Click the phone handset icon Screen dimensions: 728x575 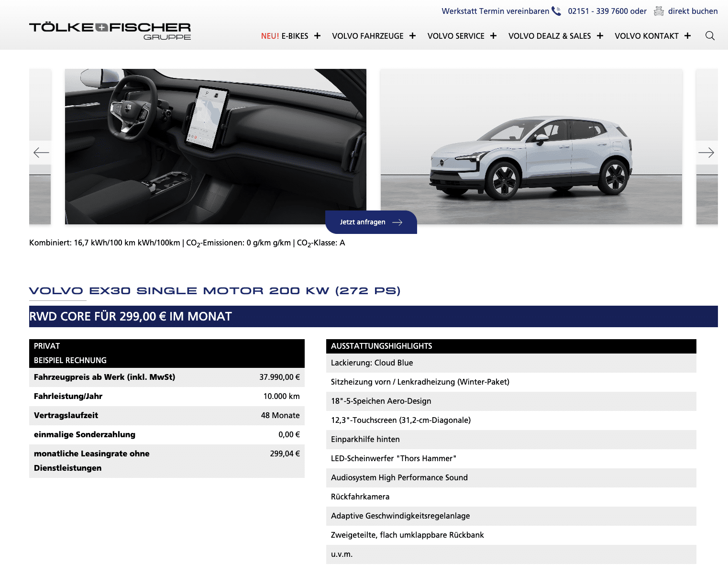(556, 11)
